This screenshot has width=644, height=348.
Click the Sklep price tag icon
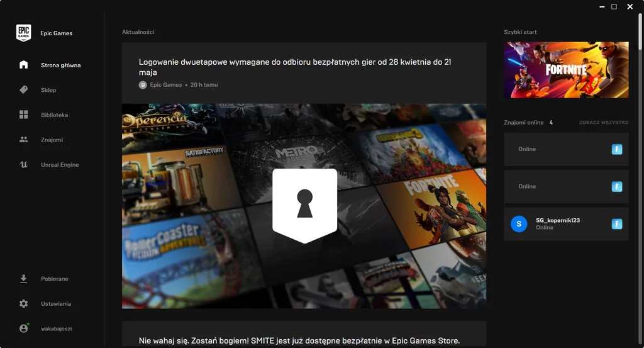[23, 89]
